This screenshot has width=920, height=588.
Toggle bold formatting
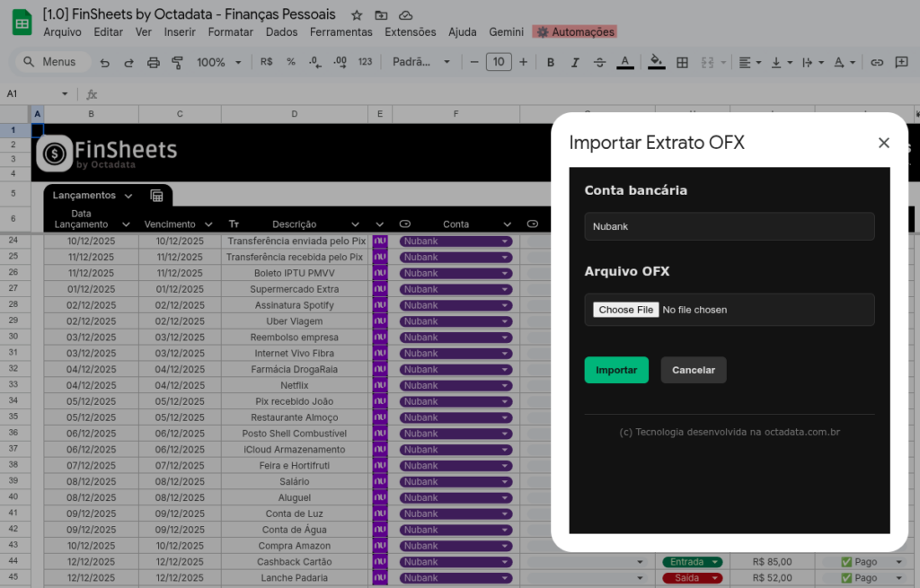tap(551, 62)
